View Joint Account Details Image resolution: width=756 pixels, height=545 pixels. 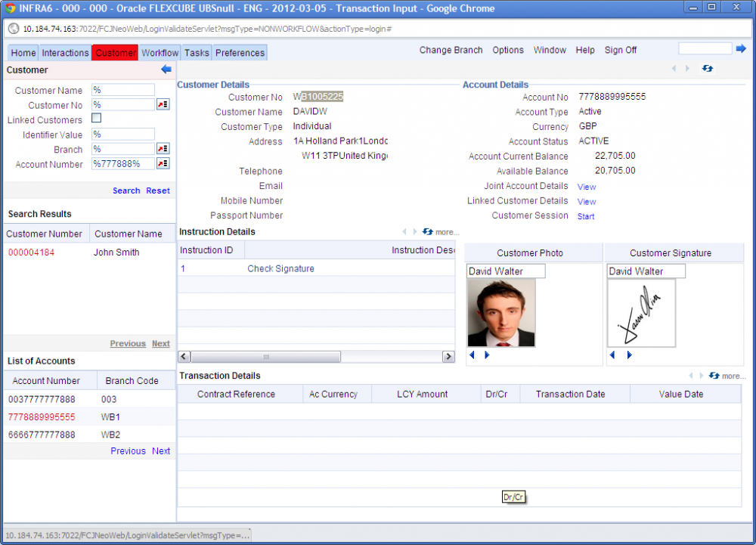pos(587,187)
